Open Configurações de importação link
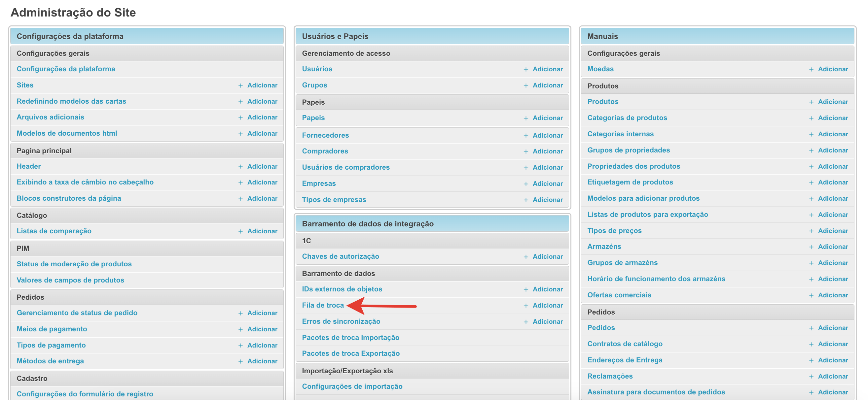Viewport: 868px width, 400px height. (352, 386)
